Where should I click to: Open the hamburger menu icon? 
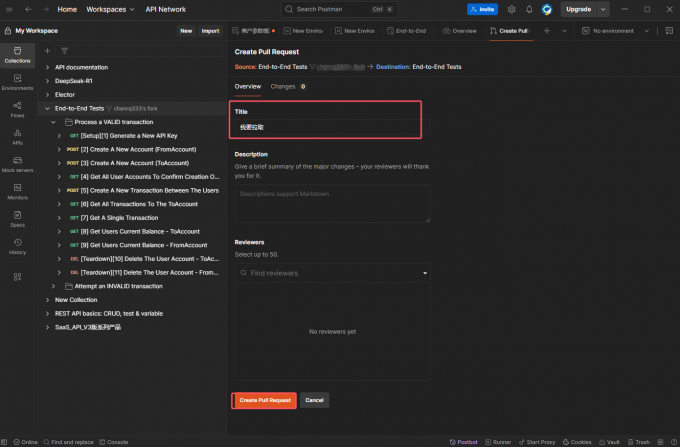(x=9, y=9)
